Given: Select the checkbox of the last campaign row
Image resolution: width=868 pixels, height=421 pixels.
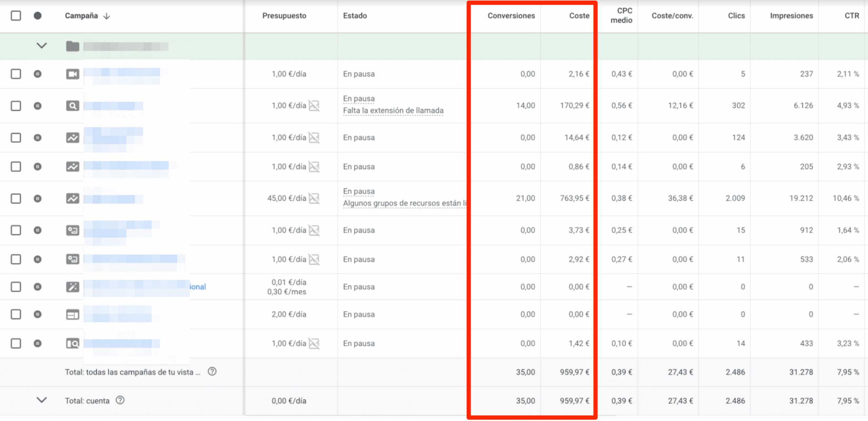Looking at the screenshot, I should click(16, 343).
